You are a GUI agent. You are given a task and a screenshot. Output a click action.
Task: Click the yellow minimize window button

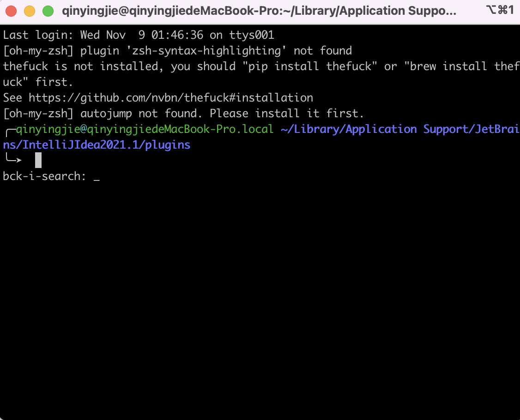[x=29, y=11]
